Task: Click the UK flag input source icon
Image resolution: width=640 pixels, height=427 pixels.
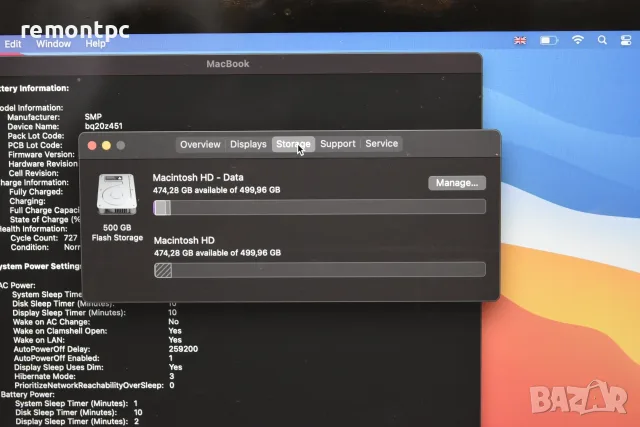Action: (520, 40)
